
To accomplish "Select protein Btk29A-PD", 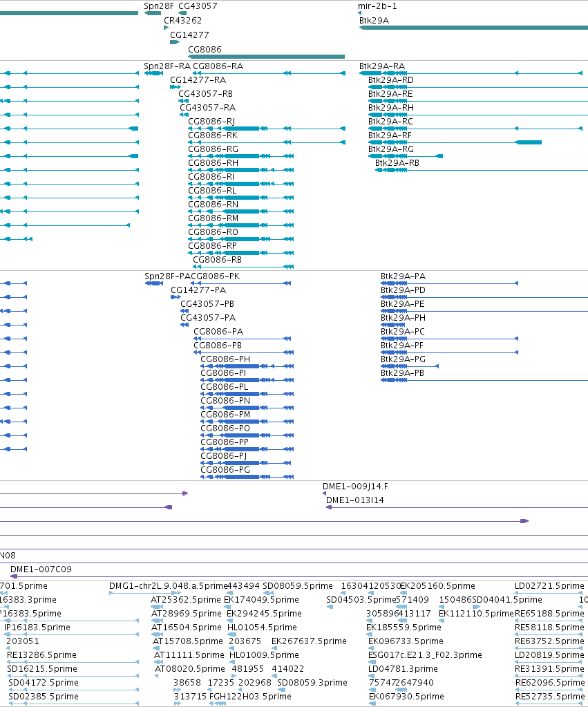I will [x=403, y=290].
